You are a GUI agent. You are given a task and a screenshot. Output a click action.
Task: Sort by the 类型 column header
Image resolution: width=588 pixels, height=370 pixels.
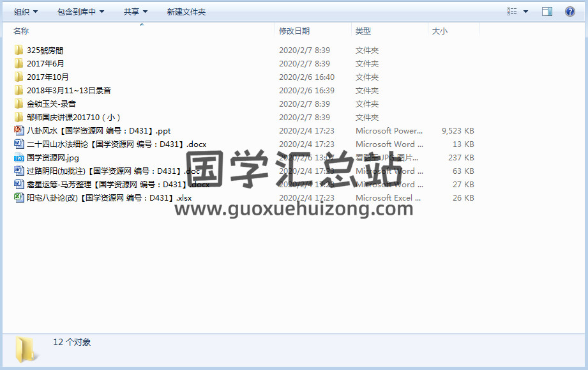pos(363,31)
